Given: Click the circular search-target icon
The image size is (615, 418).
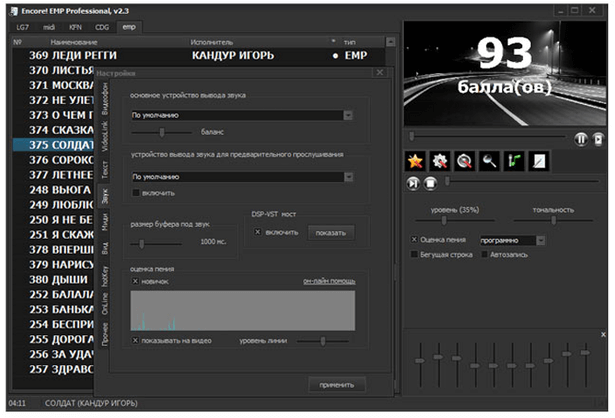Looking at the screenshot, I should point(464,159).
